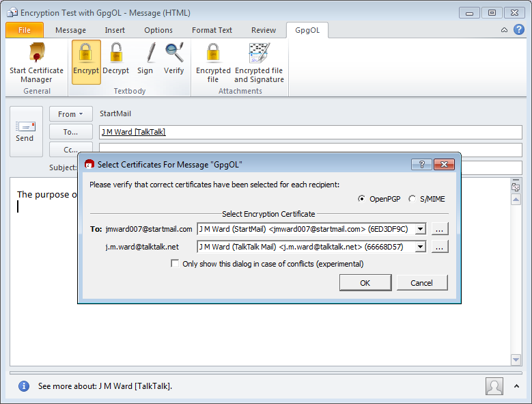This screenshot has width=532, height=404.
Task: Select the OpenPGP radio button
Action: click(x=361, y=199)
